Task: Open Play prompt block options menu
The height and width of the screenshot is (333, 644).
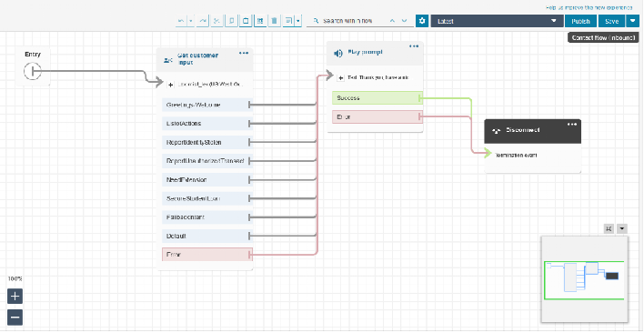Action: pos(414,46)
